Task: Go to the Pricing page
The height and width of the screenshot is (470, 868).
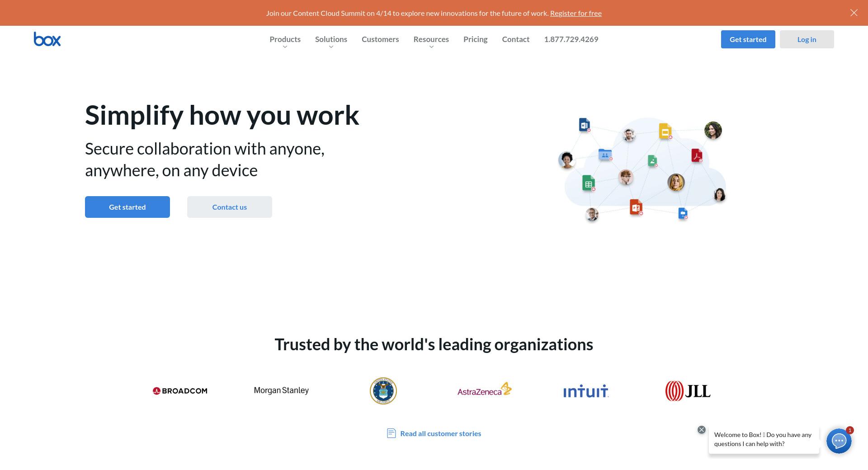Action: (476, 39)
